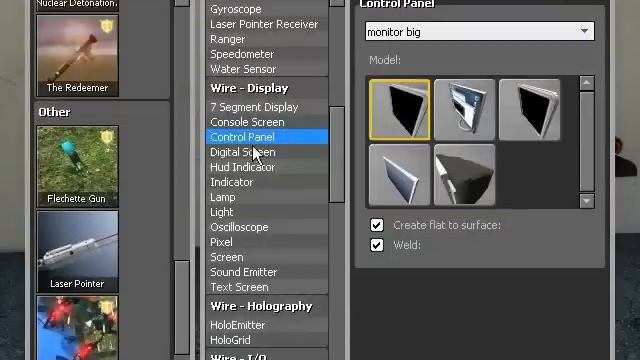Image resolution: width=640 pixels, height=360 pixels.
Task: Select Screen tool in display list
Action: [x=267, y=257]
